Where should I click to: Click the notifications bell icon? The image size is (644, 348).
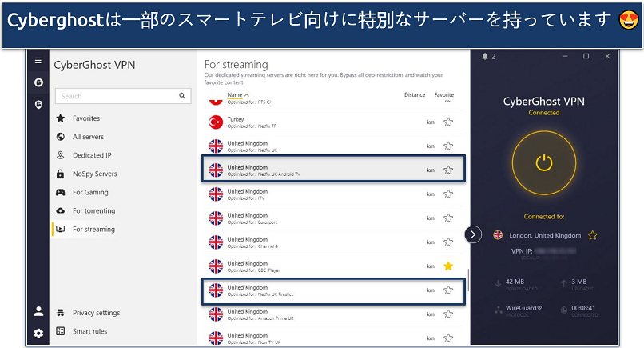pyautogui.click(x=485, y=57)
